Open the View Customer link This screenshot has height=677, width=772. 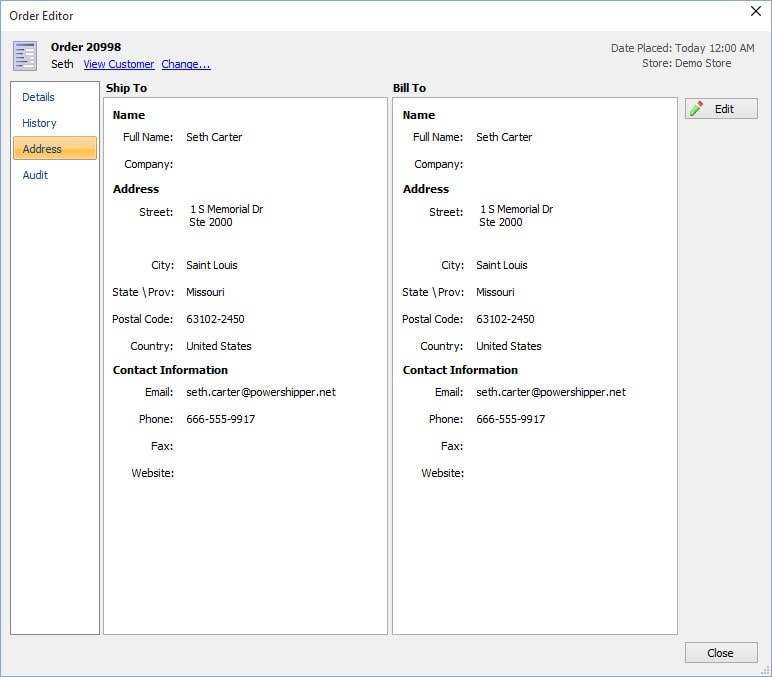pyautogui.click(x=119, y=64)
